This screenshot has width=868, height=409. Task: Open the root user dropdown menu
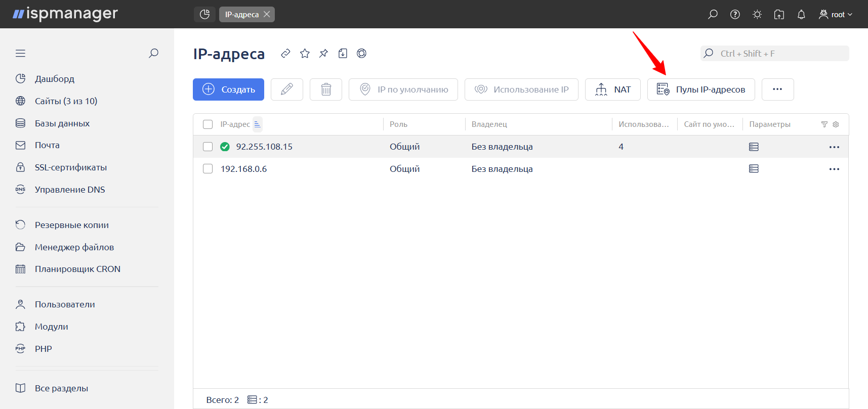836,15
